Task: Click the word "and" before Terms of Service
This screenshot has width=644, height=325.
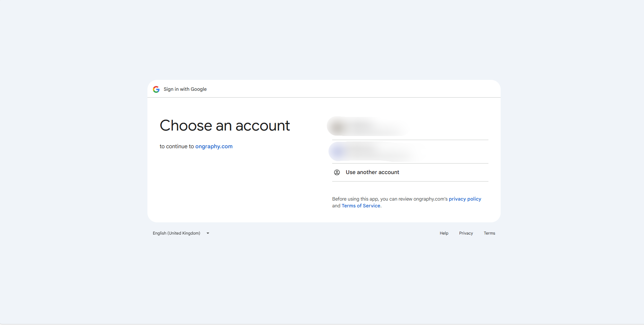Action: pyautogui.click(x=336, y=206)
